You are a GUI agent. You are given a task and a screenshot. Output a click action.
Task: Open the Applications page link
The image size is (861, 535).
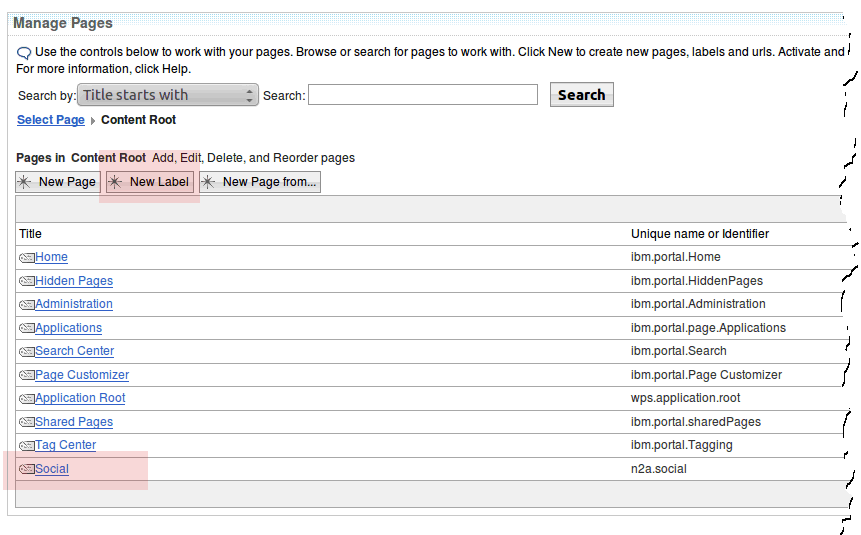click(x=69, y=328)
